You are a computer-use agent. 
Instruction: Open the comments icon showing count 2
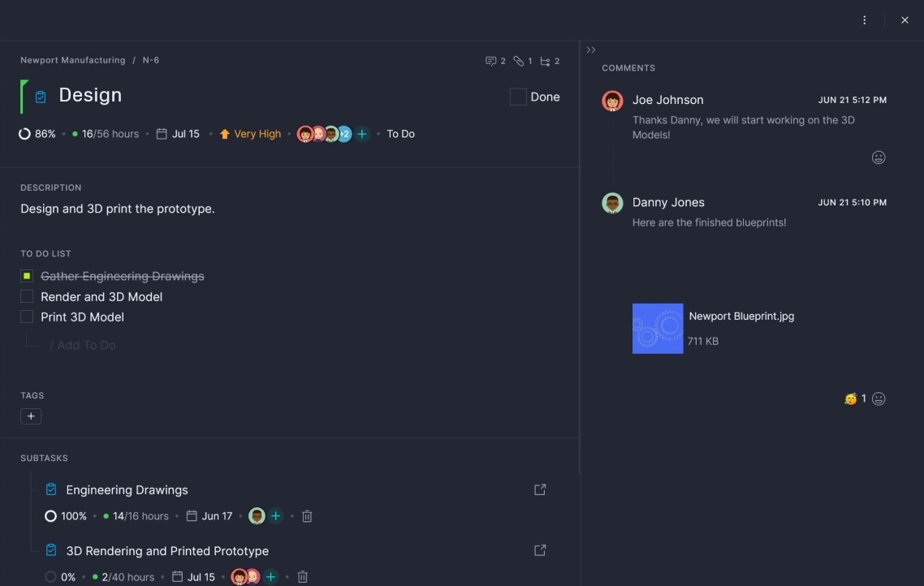click(492, 60)
